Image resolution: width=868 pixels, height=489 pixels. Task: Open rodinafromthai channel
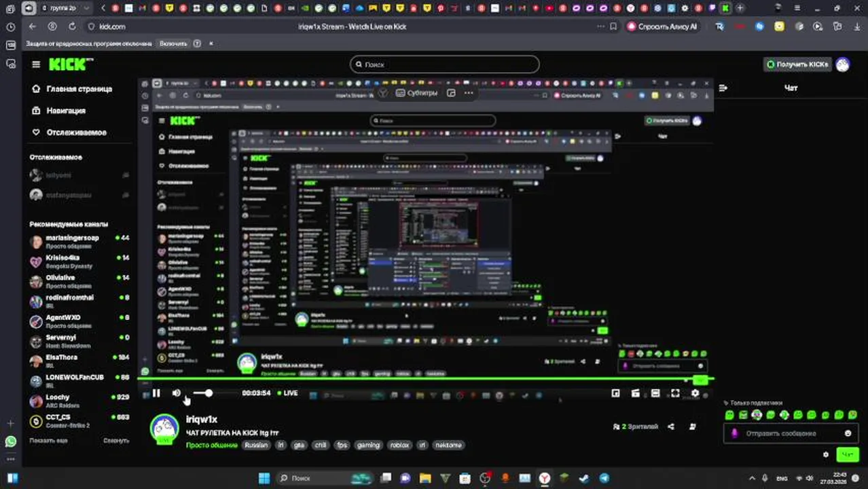79,301
